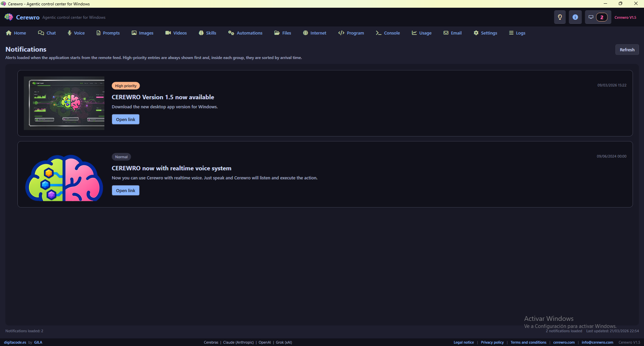Open the info dialog icon
The width and height of the screenshot is (644, 346).
(575, 17)
